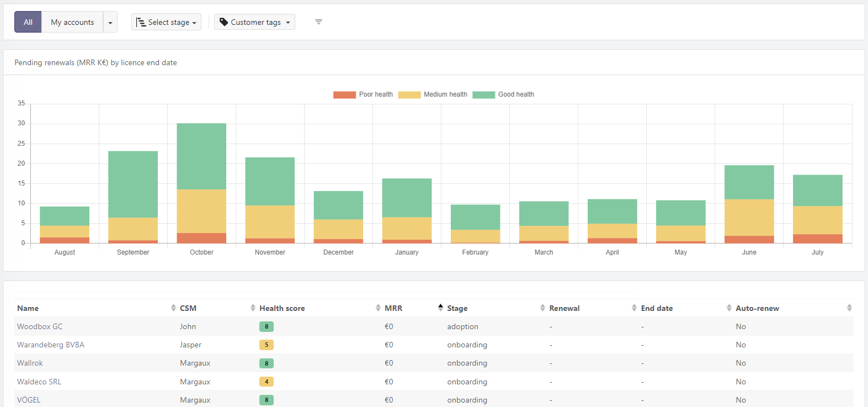Sort table by MRR column
The height and width of the screenshot is (407, 868).
click(x=393, y=308)
